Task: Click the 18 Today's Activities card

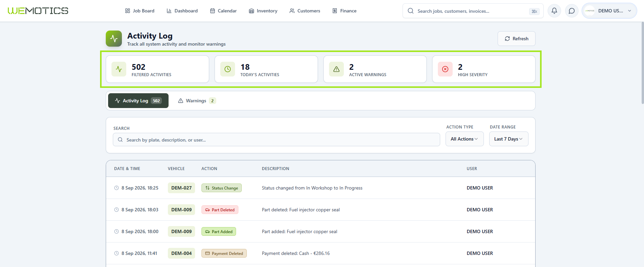Action: point(266,69)
